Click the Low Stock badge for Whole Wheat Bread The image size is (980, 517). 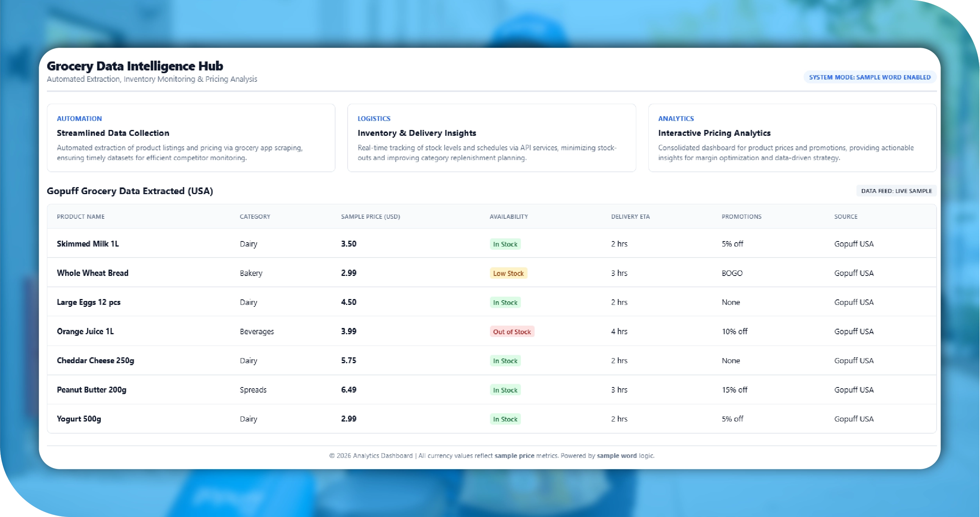(508, 273)
